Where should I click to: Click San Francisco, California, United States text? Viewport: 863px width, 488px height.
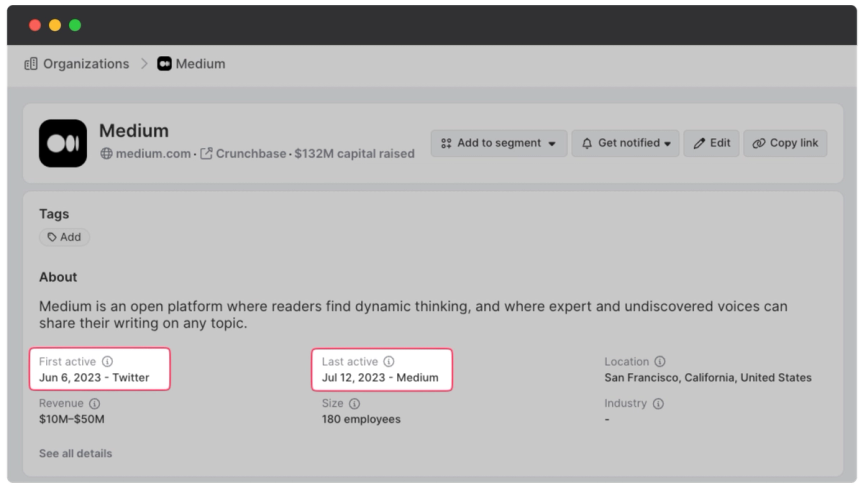[708, 377]
